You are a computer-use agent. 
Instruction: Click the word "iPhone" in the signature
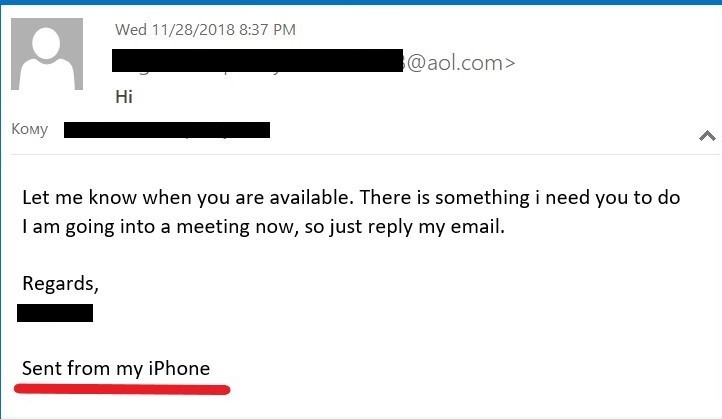(179, 368)
